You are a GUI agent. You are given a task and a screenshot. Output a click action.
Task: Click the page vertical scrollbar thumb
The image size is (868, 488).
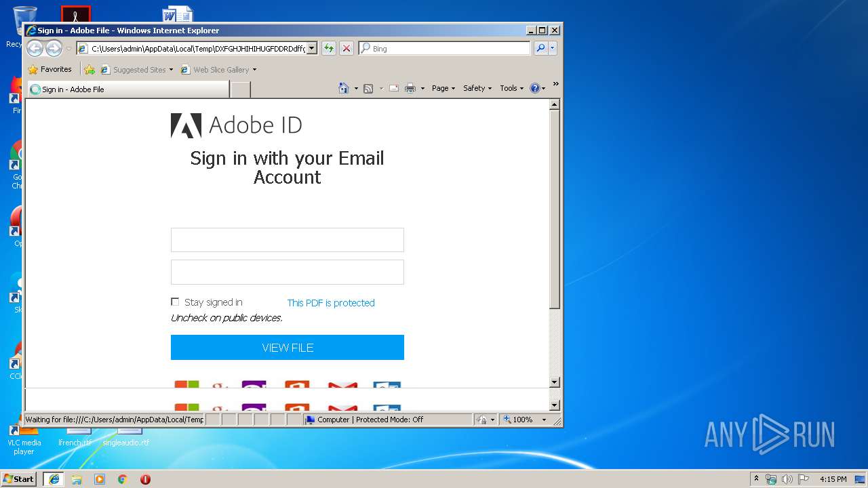point(555,209)
